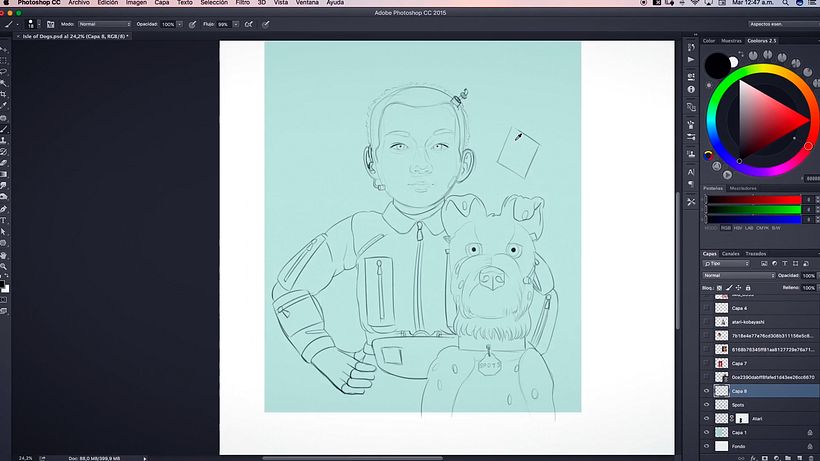Open the layer filter Tipo dropdown

(x=726, y=263)
